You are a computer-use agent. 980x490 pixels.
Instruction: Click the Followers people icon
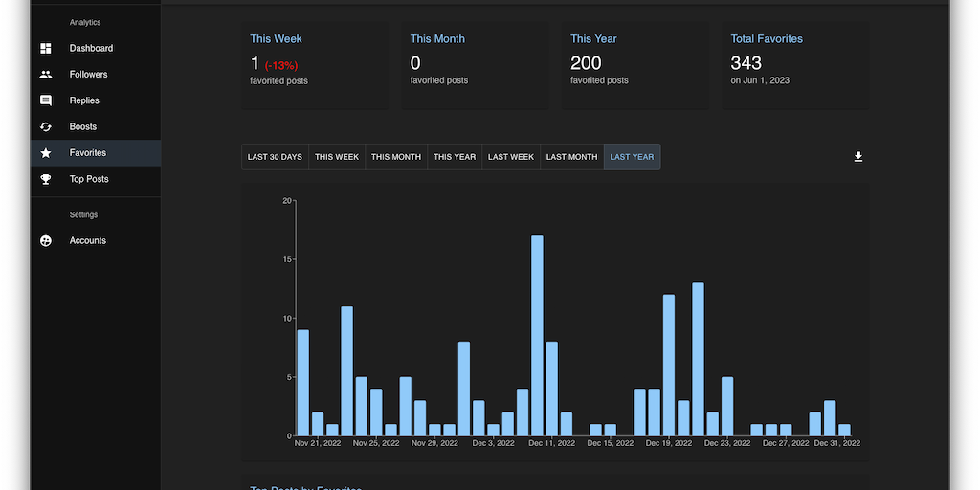[46, 75]
